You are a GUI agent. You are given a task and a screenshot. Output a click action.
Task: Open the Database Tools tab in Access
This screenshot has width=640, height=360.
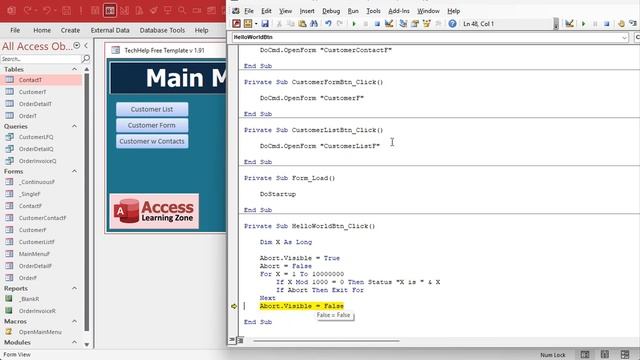coord(162,30)
